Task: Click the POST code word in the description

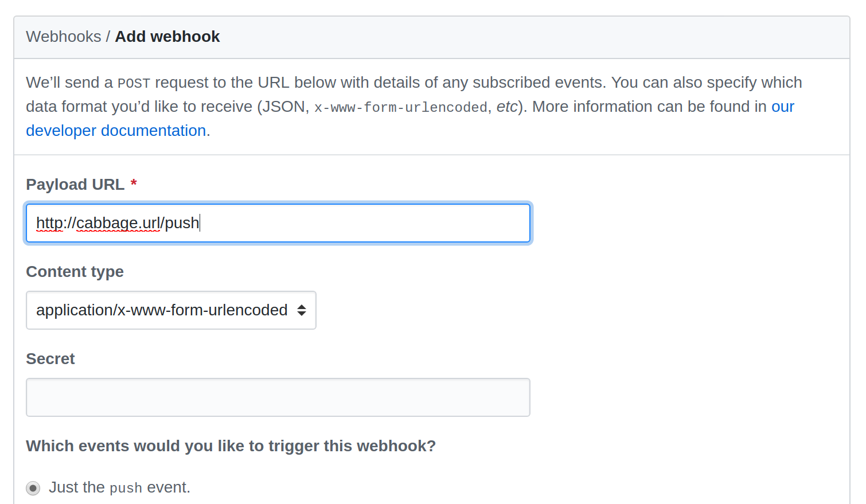Action: (x=134, y=84)
